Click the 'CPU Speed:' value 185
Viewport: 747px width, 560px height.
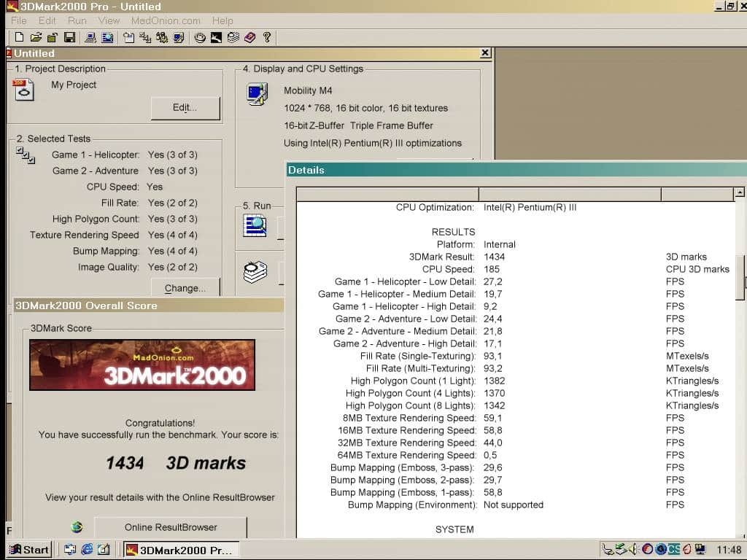[x=491, y=269]
